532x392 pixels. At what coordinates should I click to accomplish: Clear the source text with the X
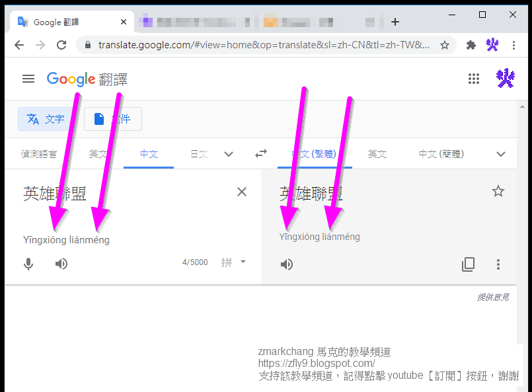(242, 192)
